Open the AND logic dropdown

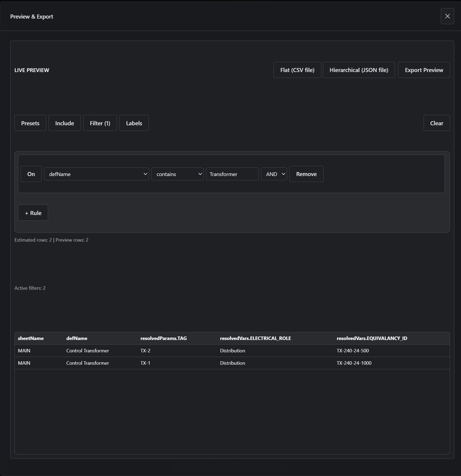click(274, 174)
